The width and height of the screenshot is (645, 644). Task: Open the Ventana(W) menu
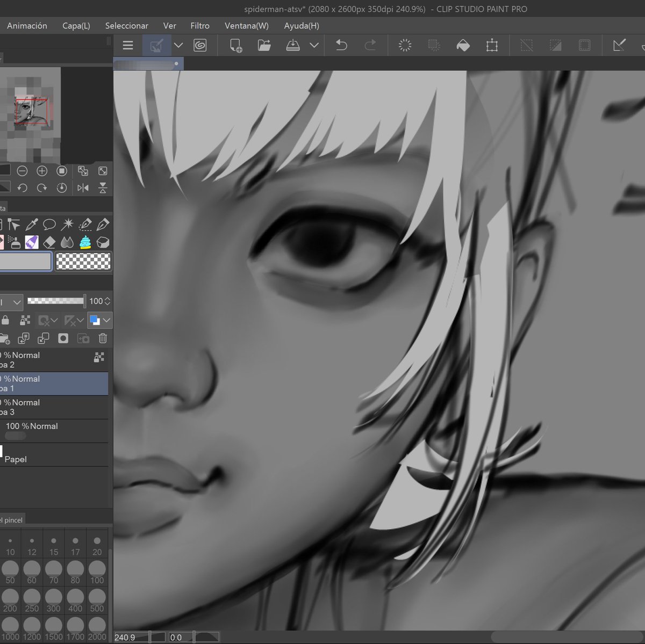point(247,26)
